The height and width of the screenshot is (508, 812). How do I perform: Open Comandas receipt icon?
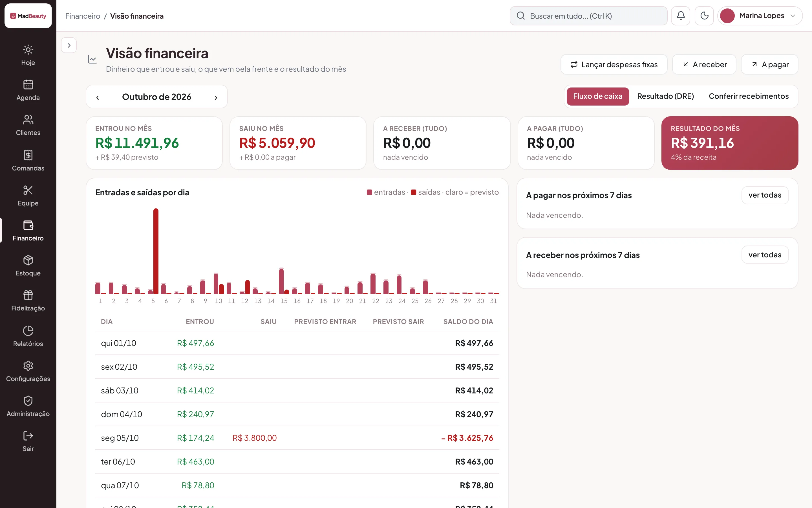click(x=28, y=155)
